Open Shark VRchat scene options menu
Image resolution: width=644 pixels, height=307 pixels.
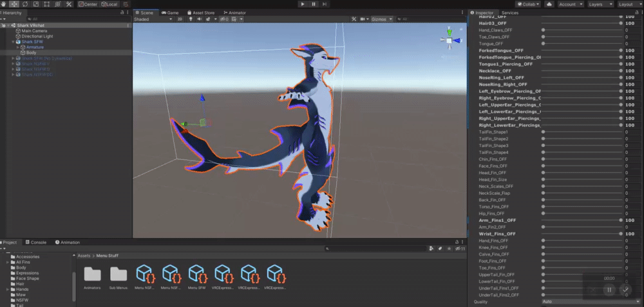click(x=128, y=26)
